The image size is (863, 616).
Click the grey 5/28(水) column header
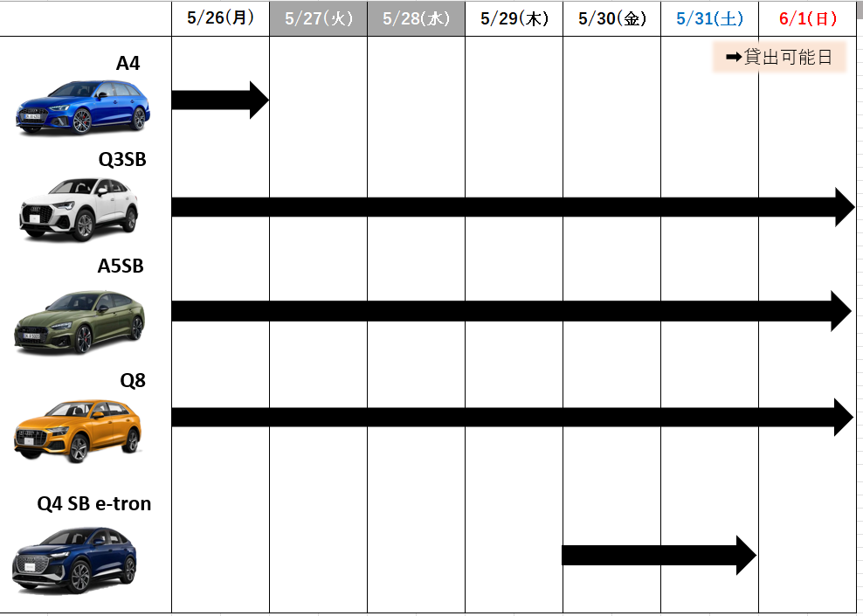pyautogui.click(x=416, y=18)
